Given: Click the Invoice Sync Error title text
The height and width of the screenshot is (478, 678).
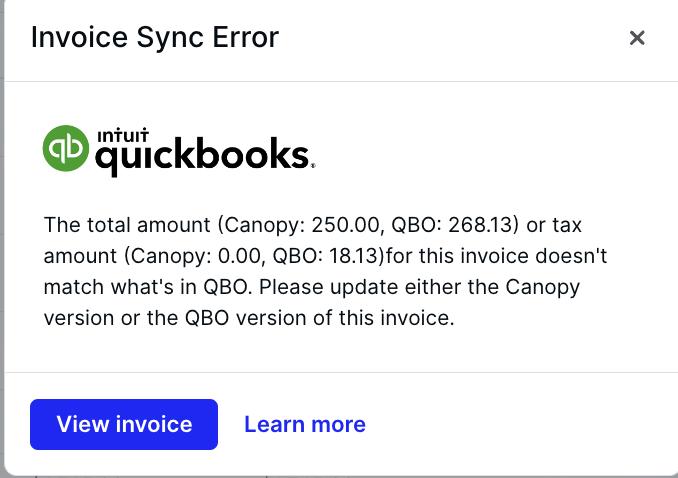Looking at the screenshot, I should pos(155,37).
